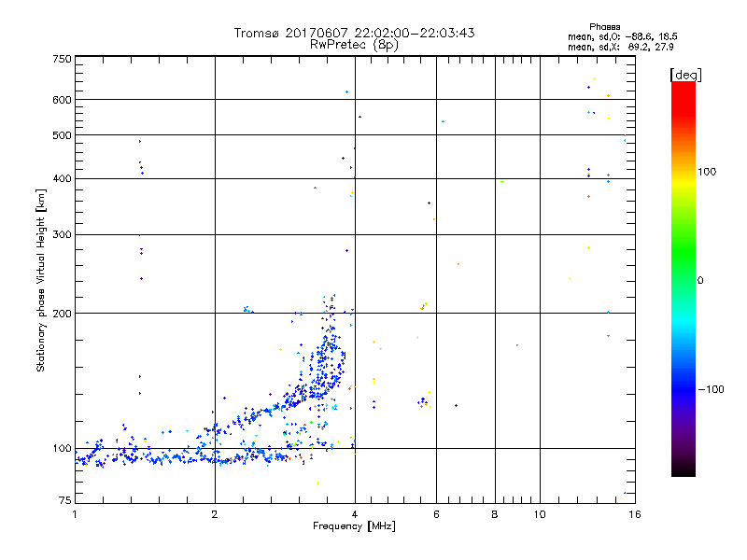
Task: Click the "-100" label beside the color bar
Action: (x=711, y=389)
